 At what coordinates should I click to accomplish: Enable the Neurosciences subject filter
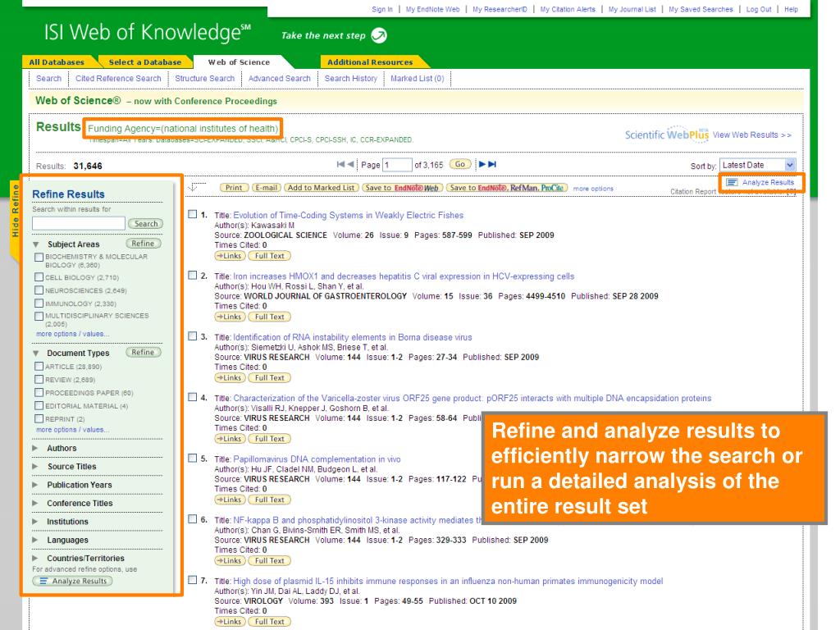coord(39,290)
